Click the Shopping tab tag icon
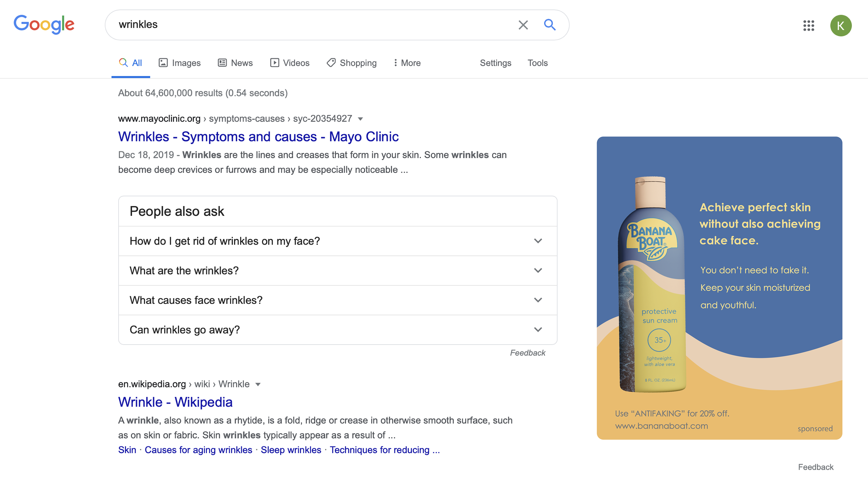Screen dimensions: 868x478 (x=331, y=62)
